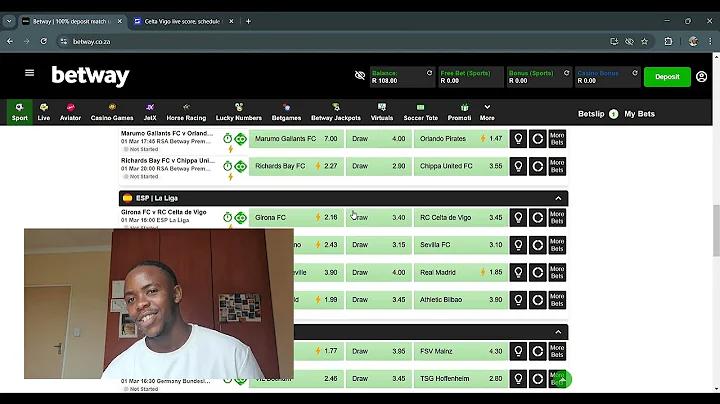
Task: Refresh the Casino Bonus amount
Action: click(635, 73)
